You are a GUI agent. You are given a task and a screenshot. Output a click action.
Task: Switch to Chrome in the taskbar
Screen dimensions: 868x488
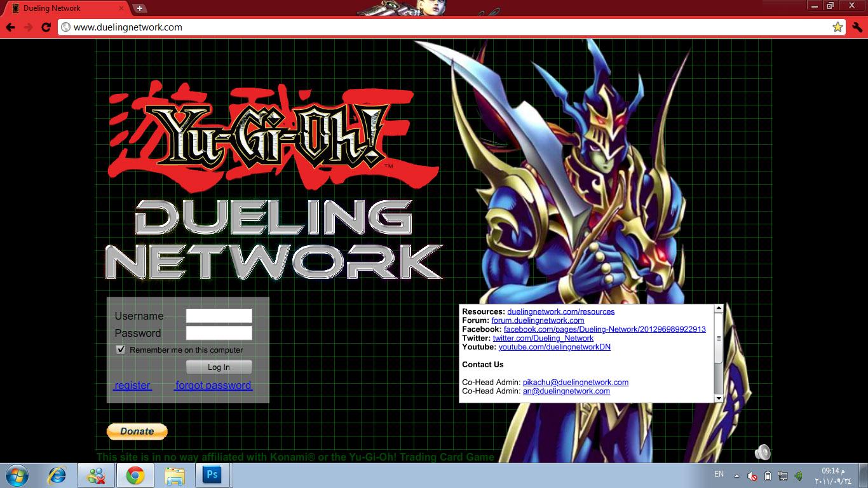135,475
